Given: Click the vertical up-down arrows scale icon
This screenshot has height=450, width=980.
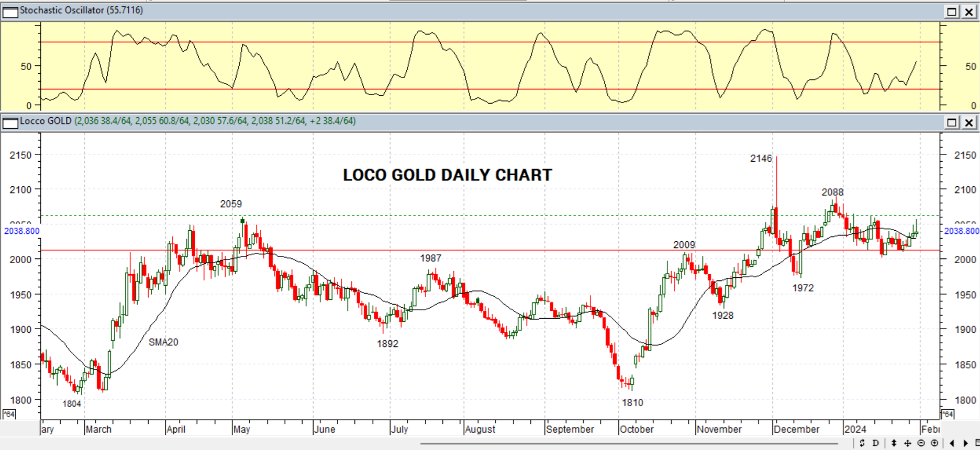Looking at the screenshot, I should coord(894,443).
